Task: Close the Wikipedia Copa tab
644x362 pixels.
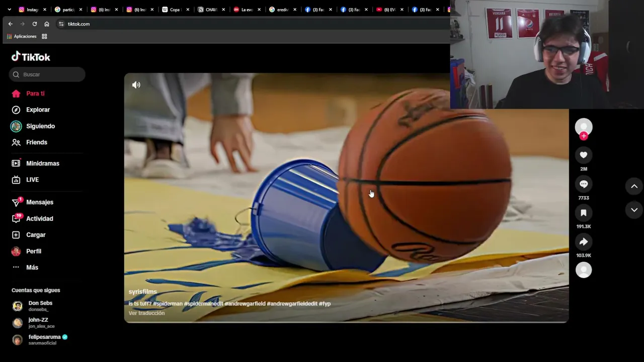Action: click(188, 10)
